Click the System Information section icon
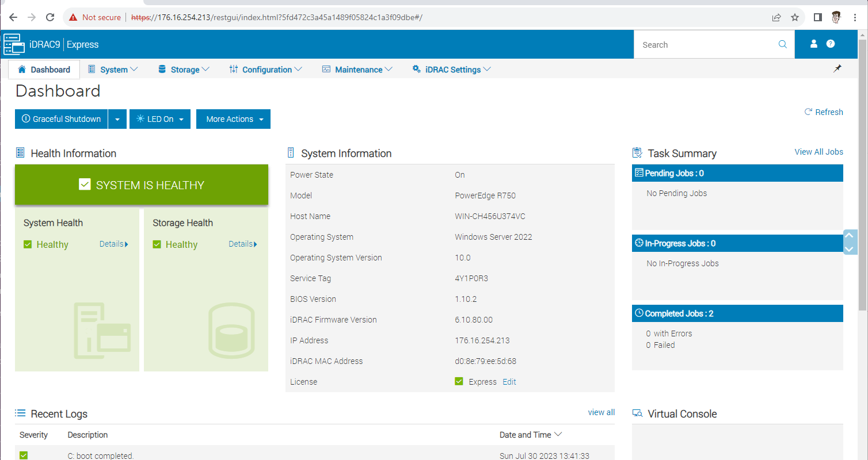 (291, 153)
